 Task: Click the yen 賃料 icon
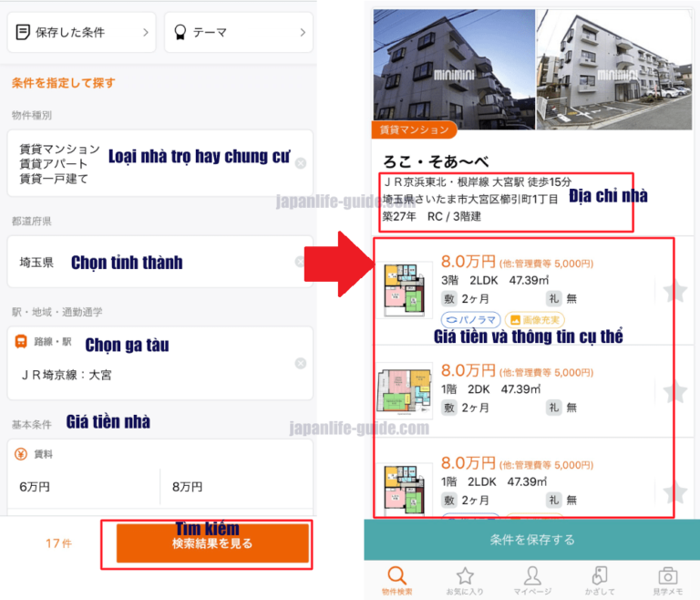[21, 454]
